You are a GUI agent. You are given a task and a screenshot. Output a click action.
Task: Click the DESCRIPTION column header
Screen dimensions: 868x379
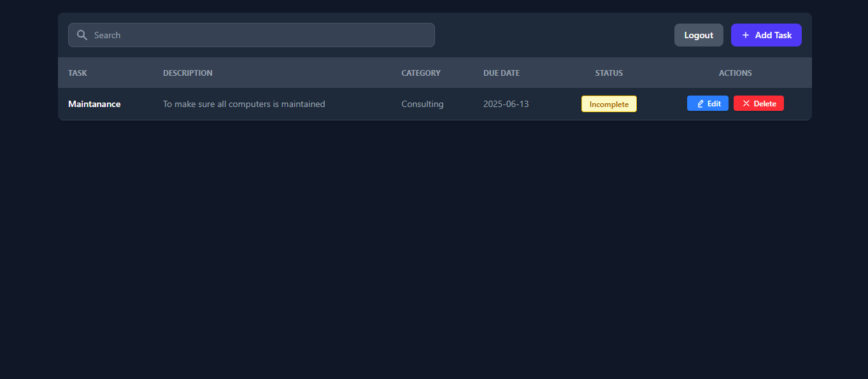[187, 73]
